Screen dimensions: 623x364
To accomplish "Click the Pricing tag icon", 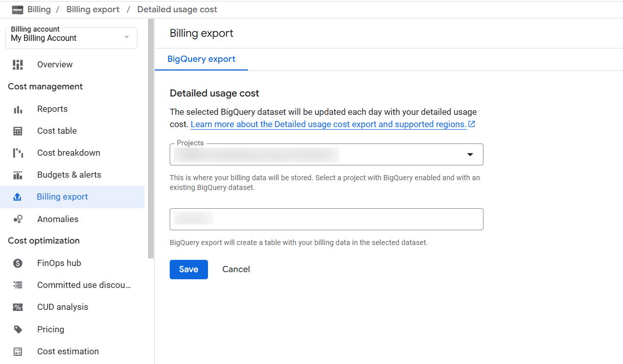I will click(x=18, y=329).
